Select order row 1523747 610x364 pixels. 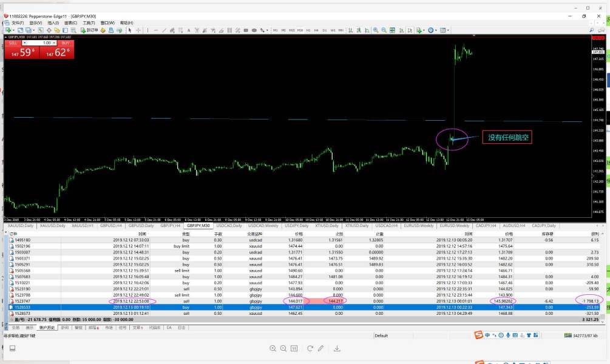(x=304, y=301)
